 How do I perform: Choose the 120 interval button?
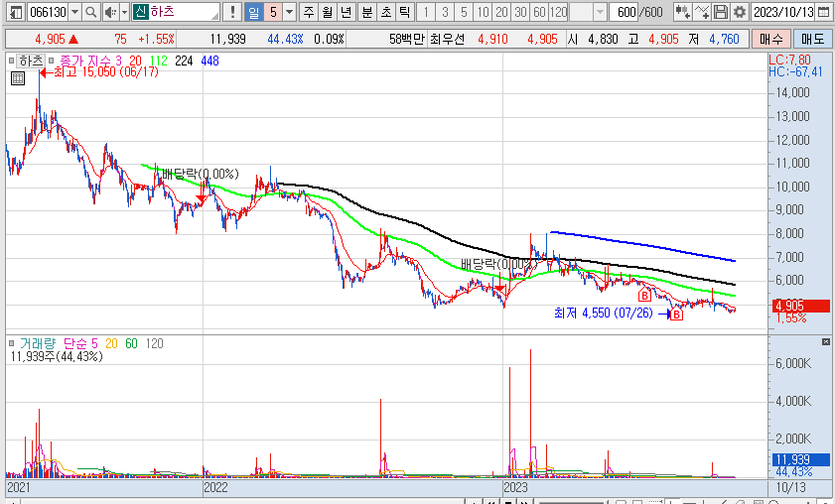coord(558,12)
